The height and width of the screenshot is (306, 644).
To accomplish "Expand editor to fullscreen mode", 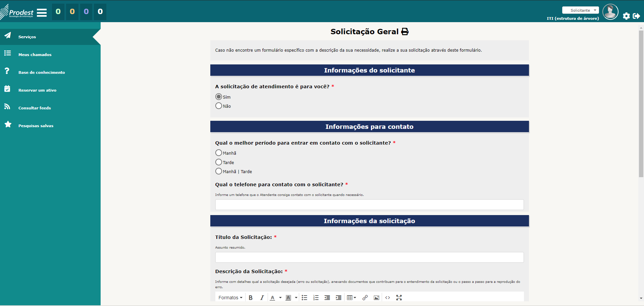I will click(x=399, y=298).
